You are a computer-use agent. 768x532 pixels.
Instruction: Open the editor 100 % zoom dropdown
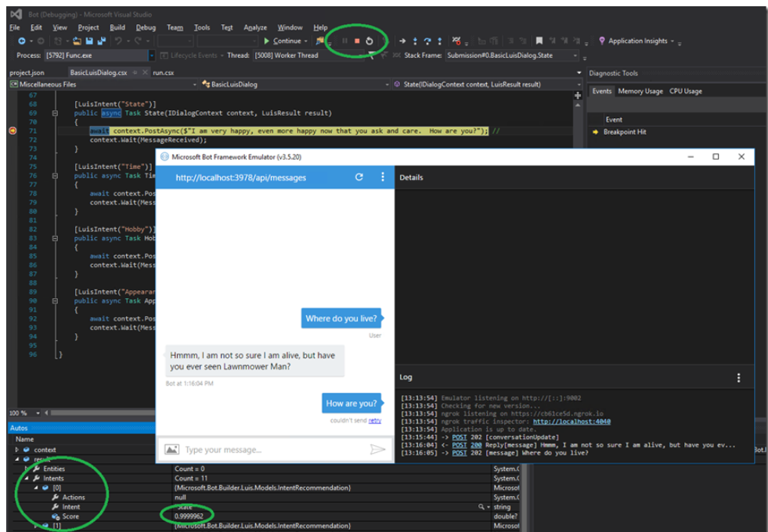tap(38, 412)
